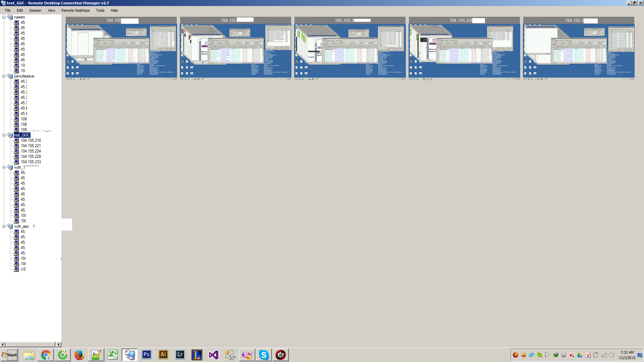The height and width of the screenshot is (362, 644).
Task: Open the Tools menu
Action: pos(100,10)
